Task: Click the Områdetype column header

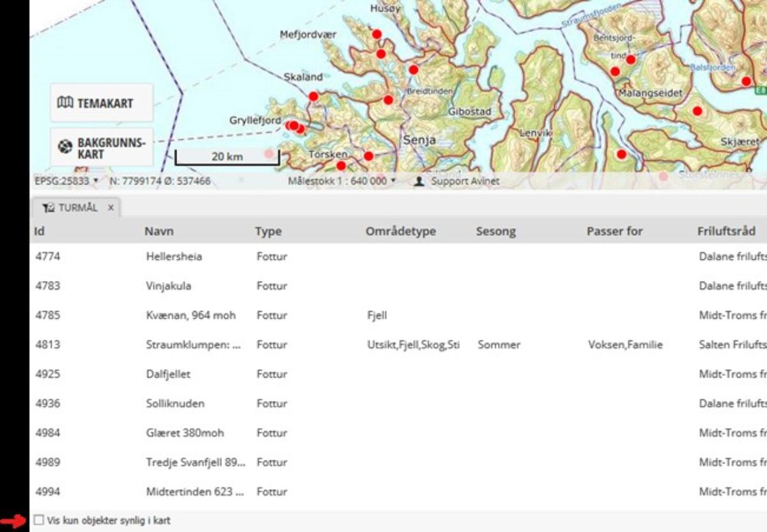Action: click(x=400, y=231)
